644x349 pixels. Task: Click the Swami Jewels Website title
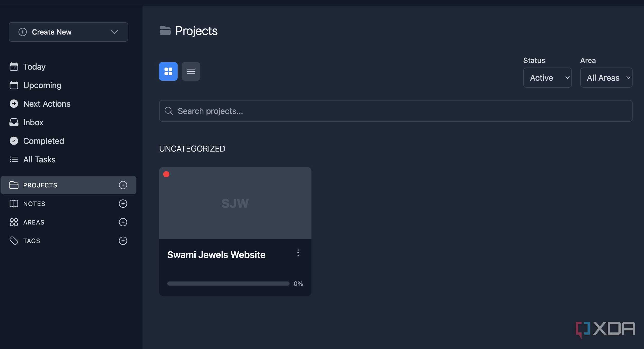click(x=216, y=255)
